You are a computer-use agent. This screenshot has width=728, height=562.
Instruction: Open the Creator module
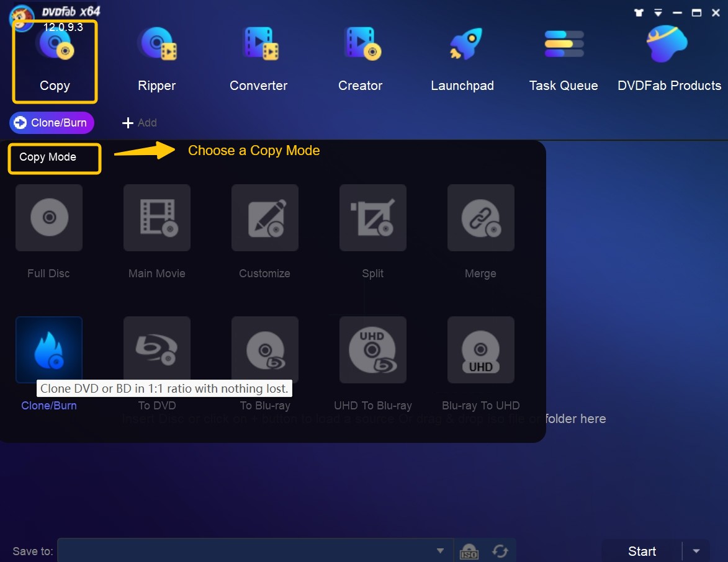361,60
